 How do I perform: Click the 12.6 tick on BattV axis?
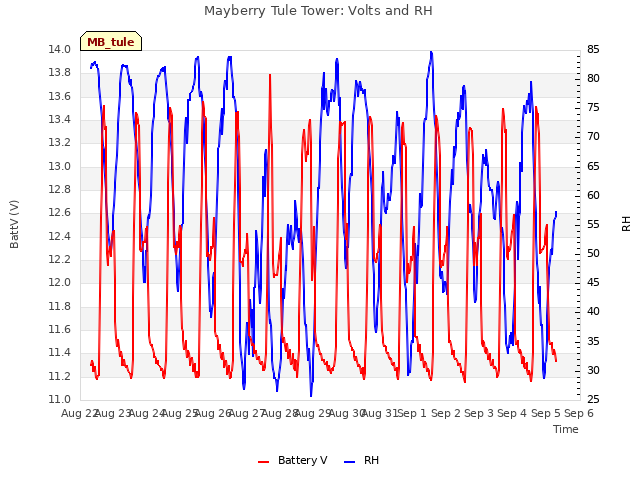coord(60,213)
